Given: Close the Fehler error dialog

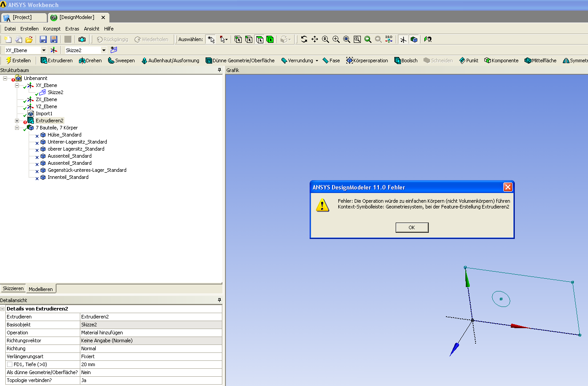Looking at the screenshot, I should coord(508,187).
